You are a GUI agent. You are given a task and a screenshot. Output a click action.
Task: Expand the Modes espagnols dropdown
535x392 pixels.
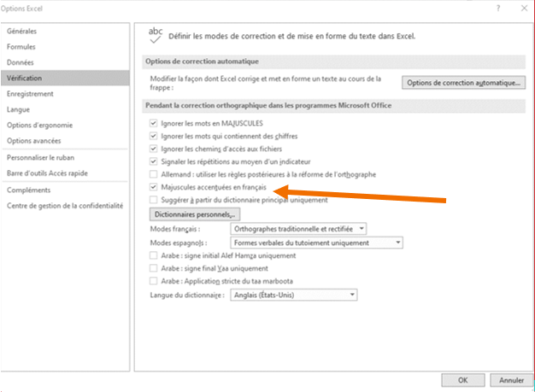click(317, 243)
